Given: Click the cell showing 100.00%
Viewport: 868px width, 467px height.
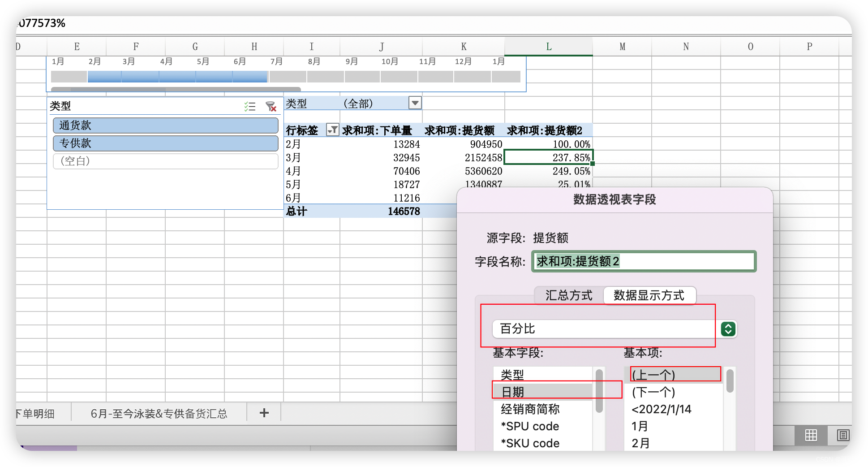Looking at the screenshot, I should click(549, 144).
